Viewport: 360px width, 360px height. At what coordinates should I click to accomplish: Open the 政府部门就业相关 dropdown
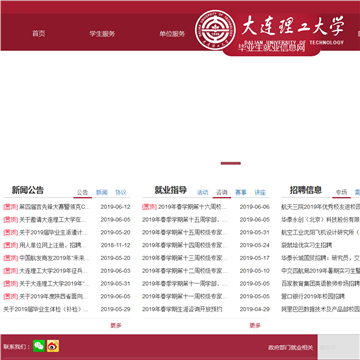pyautogui.click(x=291, y=347)
